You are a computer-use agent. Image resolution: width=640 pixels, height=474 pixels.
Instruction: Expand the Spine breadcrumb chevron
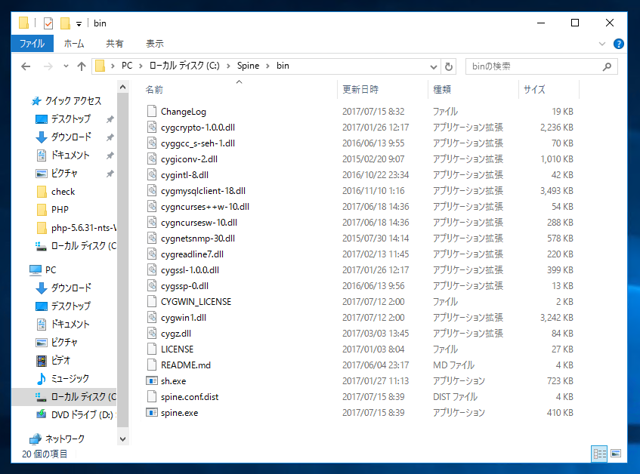pyautogui.click(x=268, y=66)
